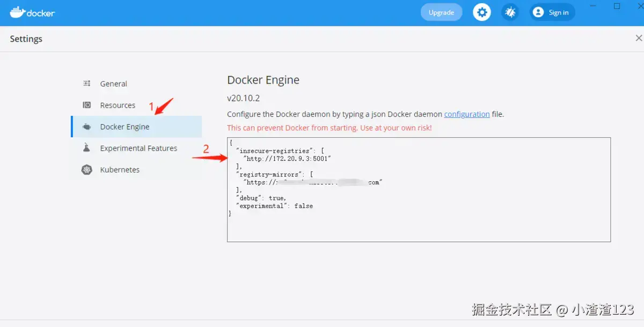644x327 pixels.
Task: Open the Resources settings tab
Action: [136, 105]
